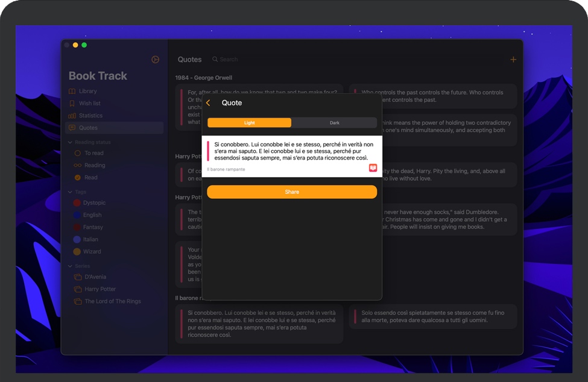Click the Library book icon

point(72,91)
